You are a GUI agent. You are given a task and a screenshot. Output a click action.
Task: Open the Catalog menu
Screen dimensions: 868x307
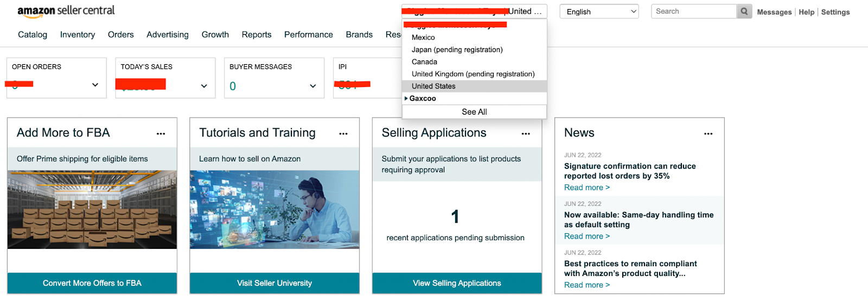click(33, 35)
